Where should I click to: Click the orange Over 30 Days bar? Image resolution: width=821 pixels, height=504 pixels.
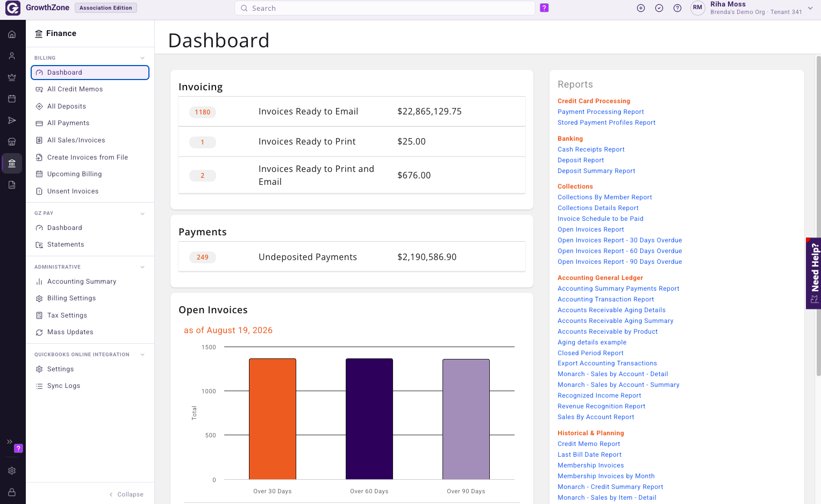[273, 419]
